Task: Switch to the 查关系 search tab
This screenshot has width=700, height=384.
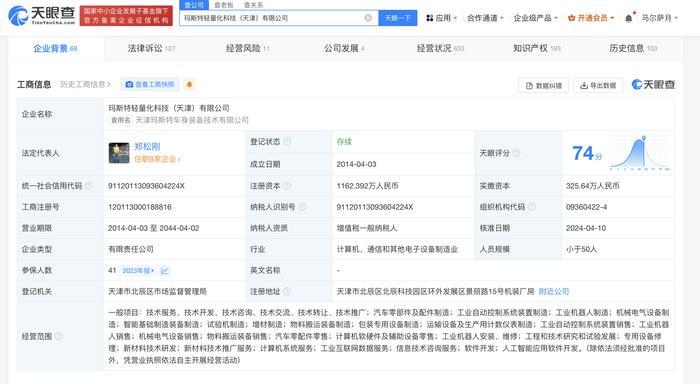Action: pyautogui.click(x=254, y=5)
